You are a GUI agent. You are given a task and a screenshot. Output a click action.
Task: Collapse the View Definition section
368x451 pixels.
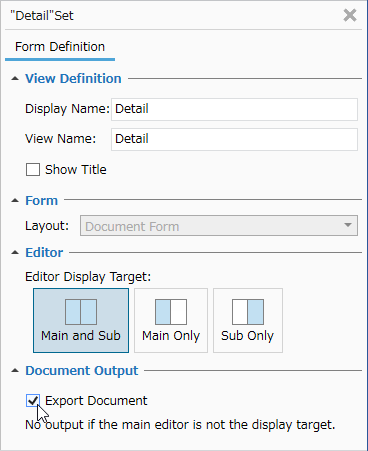[15, 79]
